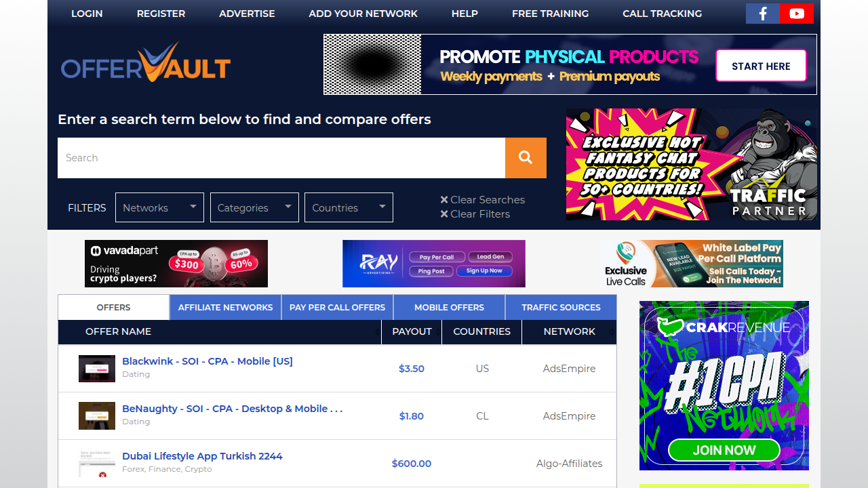Click AdsEmpire network in BeNaughty row

coord(569,416)
